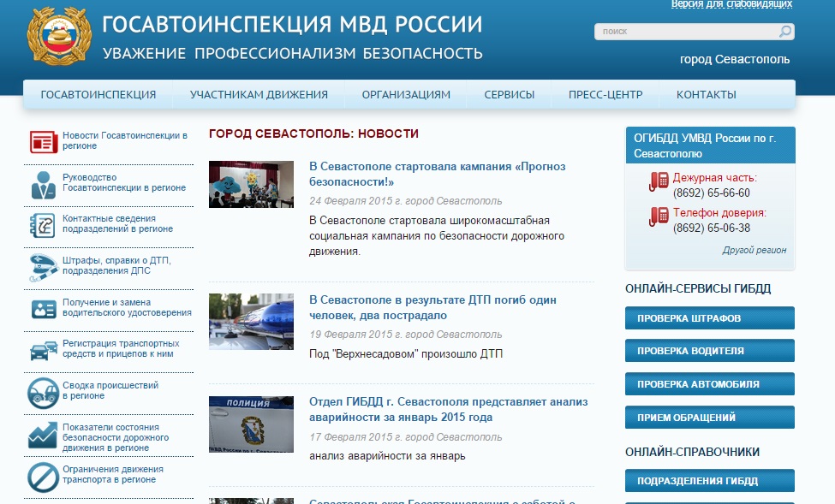Open the «Прогноз безопасности!» campaign headline
The width and height of the screenshot is (835, 504).
tap(438, 174)
